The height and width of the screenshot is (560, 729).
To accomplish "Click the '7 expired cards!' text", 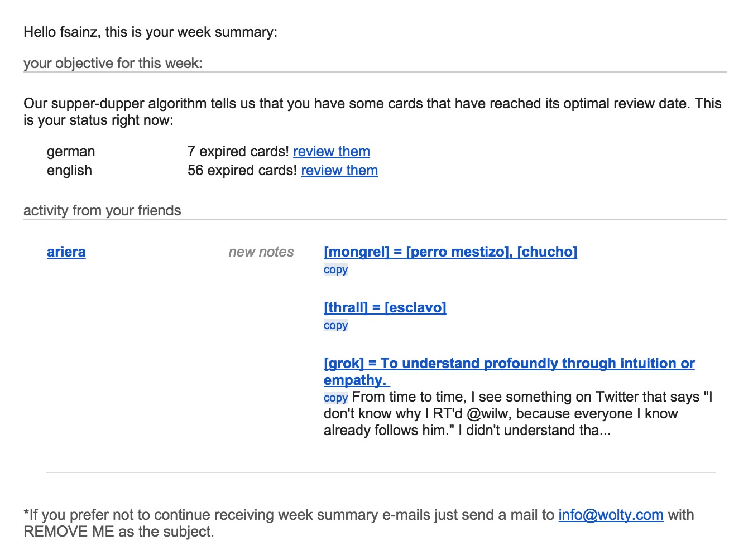I will 238,152.
